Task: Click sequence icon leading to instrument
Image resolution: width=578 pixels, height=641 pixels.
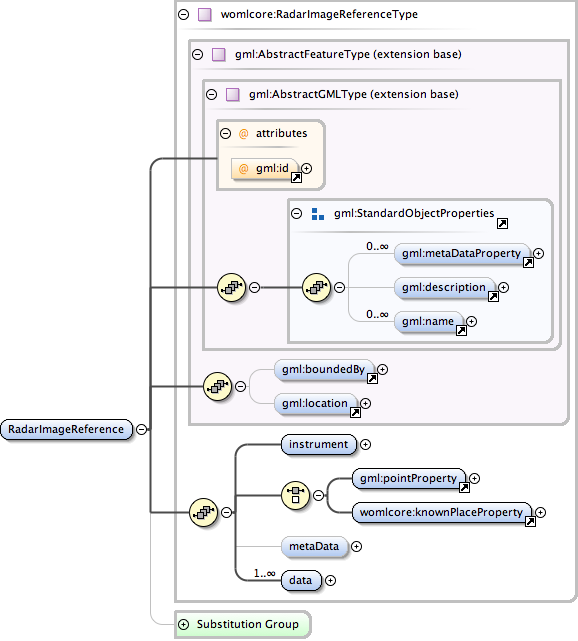Action: tap(203, 512)
